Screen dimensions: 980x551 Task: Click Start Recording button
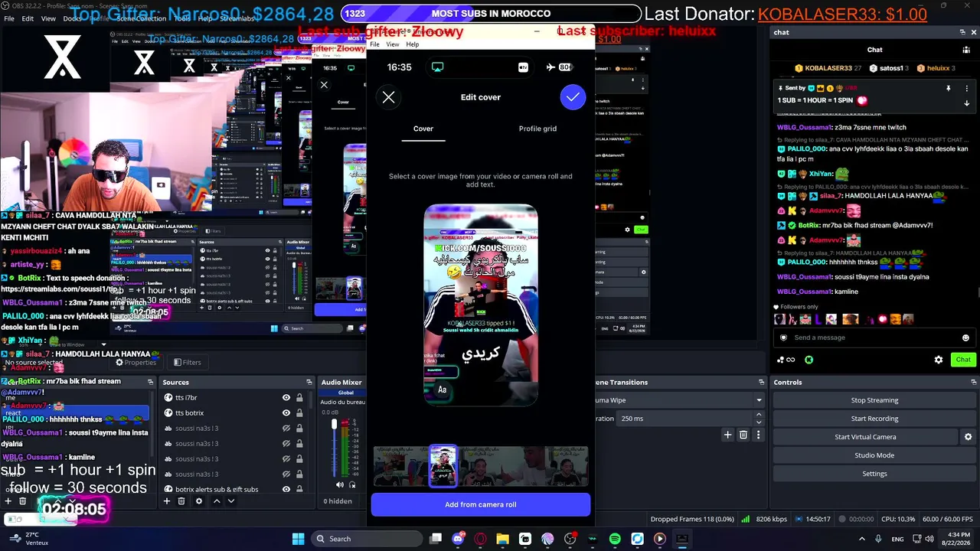(874, 419)
